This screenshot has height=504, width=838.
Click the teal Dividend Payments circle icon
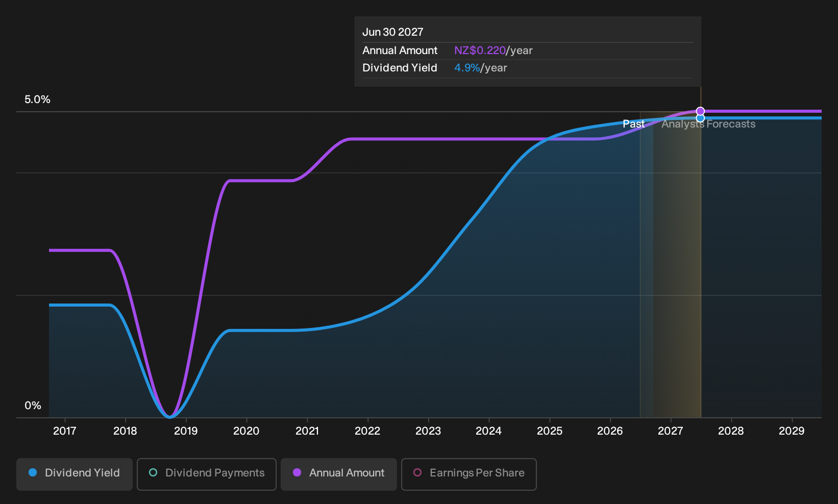(x=153, y=472)
